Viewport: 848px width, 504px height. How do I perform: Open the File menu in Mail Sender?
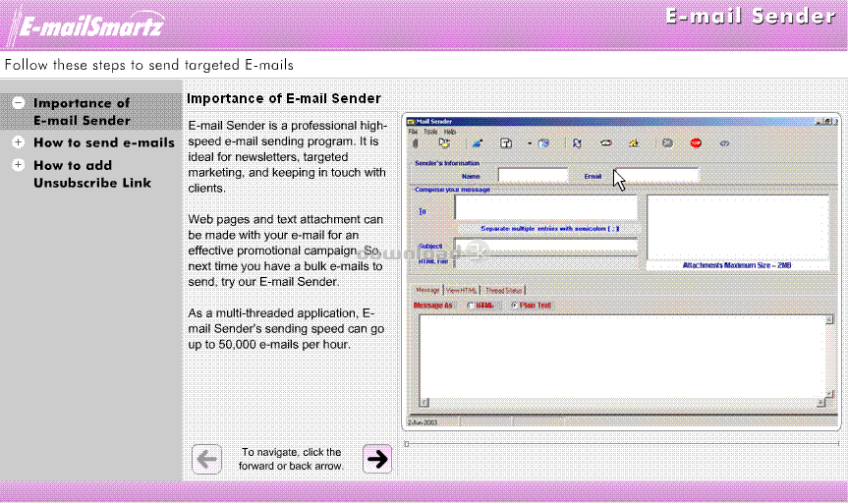tap(413, 132)
